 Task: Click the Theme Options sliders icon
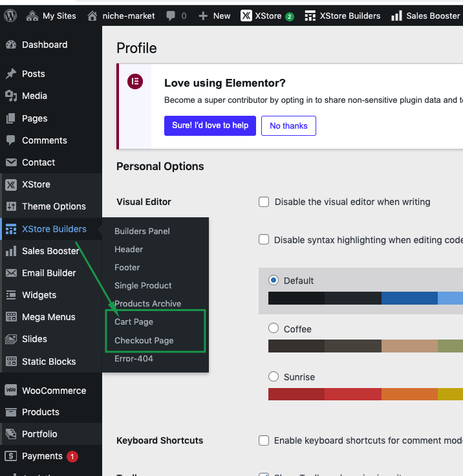click(11, 206)
